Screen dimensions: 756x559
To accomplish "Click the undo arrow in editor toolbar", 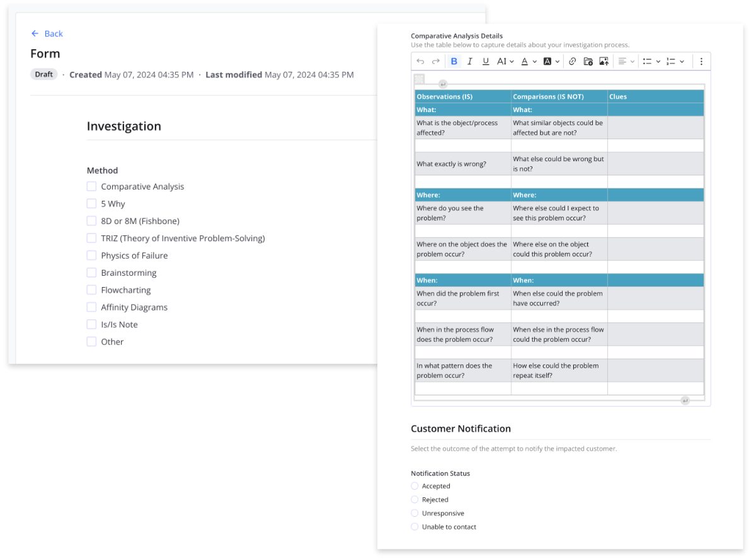I will pos(420,61).
